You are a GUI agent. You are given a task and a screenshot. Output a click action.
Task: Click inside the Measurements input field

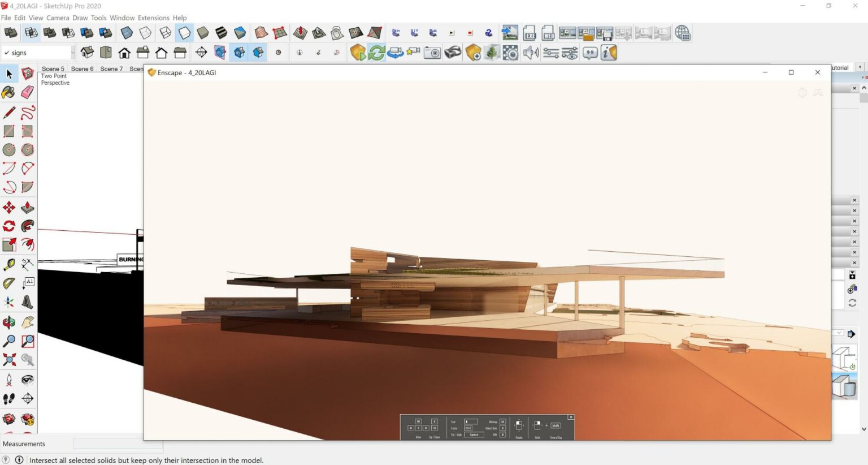pos(117,444)
